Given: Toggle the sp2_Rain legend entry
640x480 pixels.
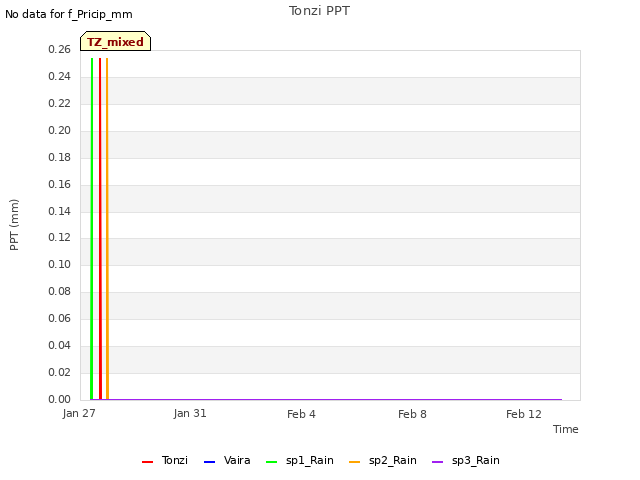Looking at the screenshot, I should [x=383, y=460].
